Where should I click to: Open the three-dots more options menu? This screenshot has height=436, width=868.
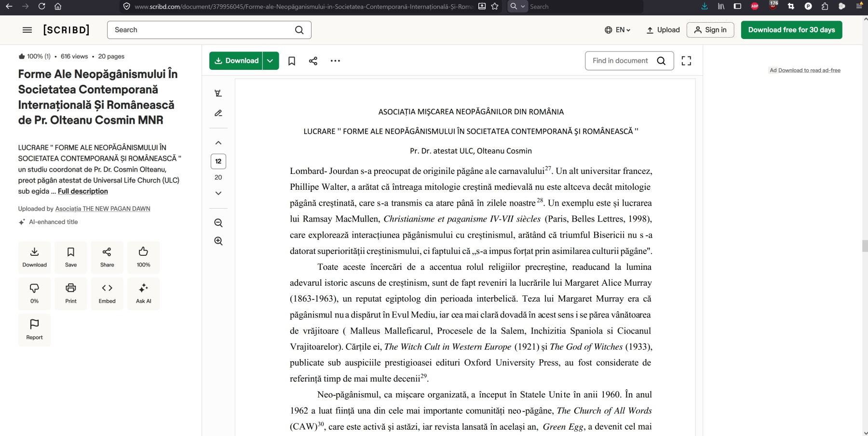tap(335, 61)
